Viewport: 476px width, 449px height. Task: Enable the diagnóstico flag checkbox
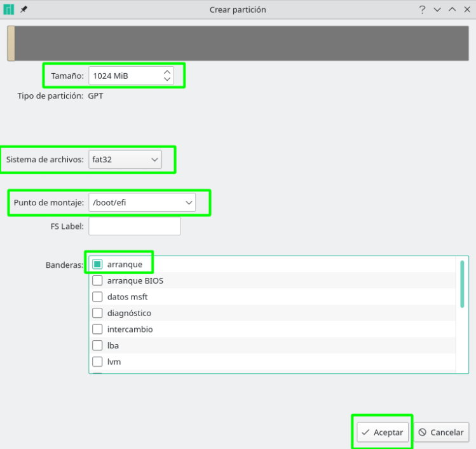tap(97, 313)
